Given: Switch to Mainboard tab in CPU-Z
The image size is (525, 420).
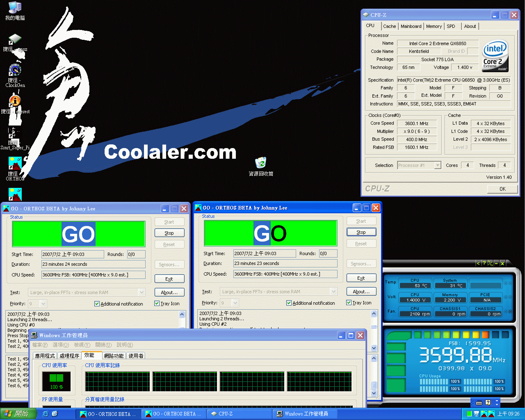Looking at the screenshot, I should point(411,26).
